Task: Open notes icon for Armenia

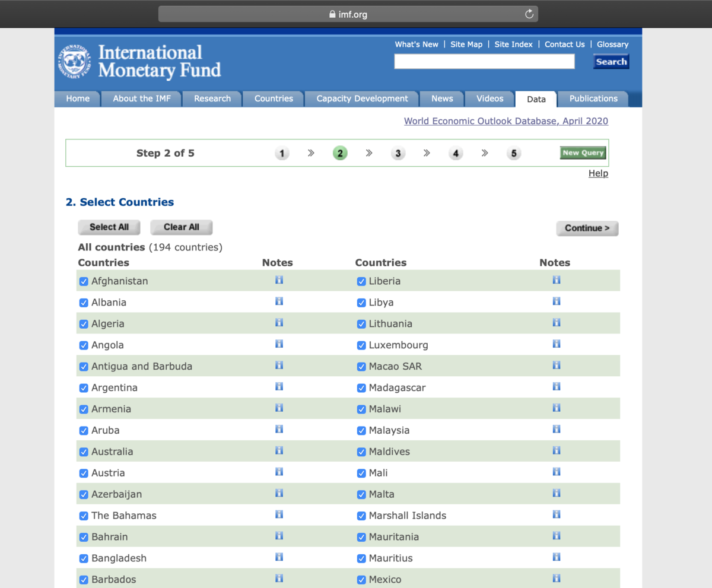Action: 279,408
